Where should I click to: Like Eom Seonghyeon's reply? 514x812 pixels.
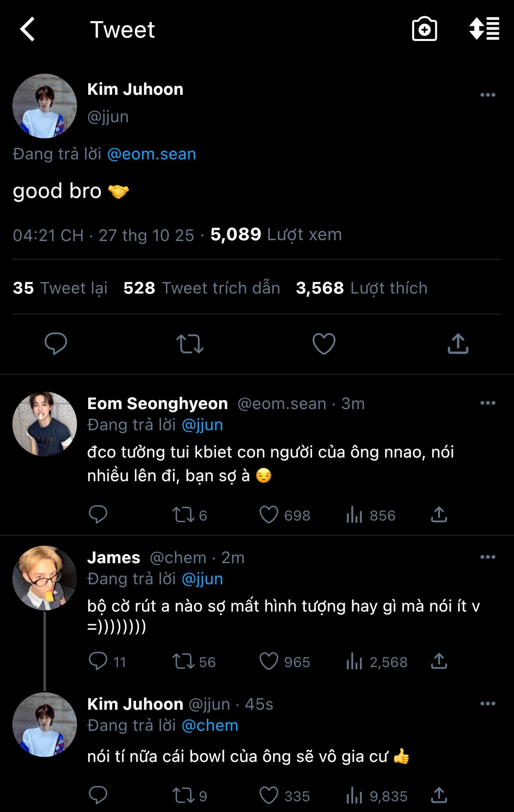coord(269,515)
